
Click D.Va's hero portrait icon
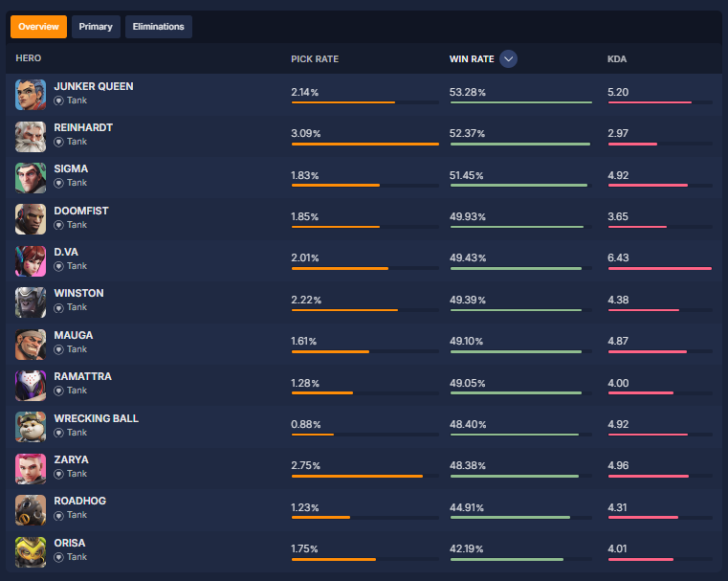tap(31, 260)
